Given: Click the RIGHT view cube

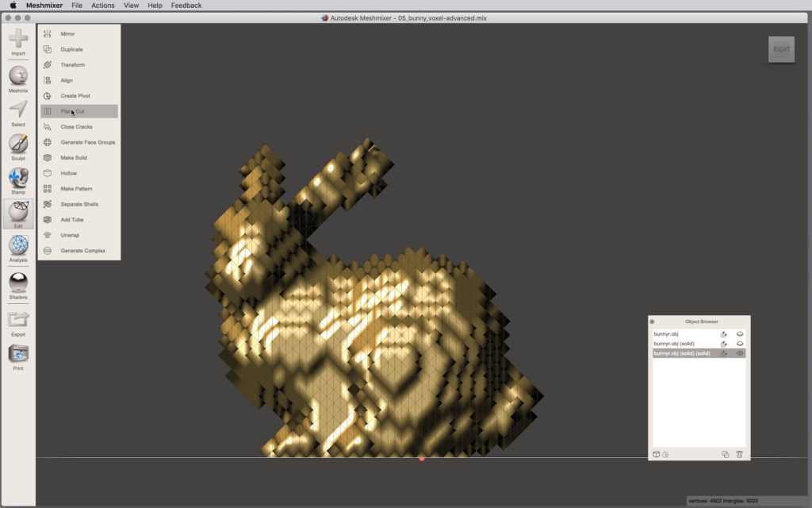Looking at the screenshot, I should pos(781,49).
